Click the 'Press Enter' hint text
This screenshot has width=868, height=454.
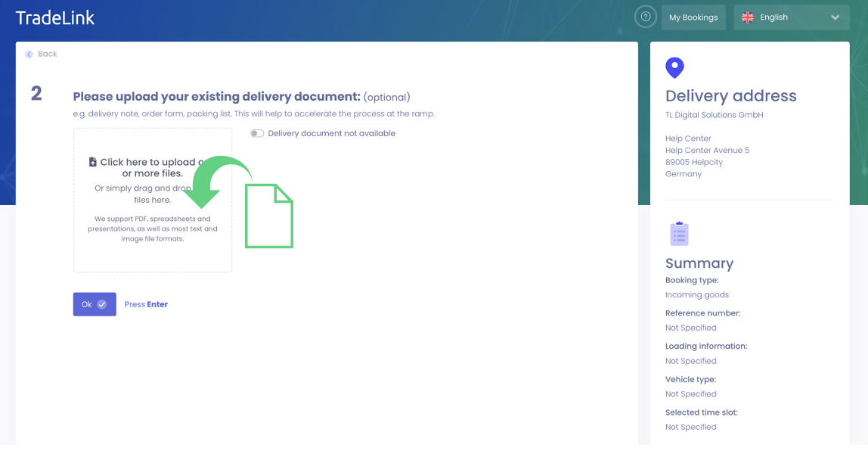(146, 304)
